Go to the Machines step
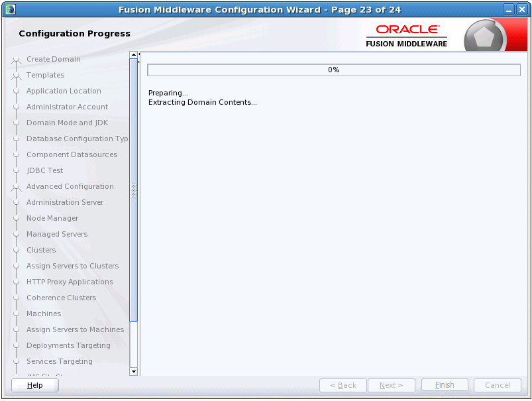 (x=44, y=314)
